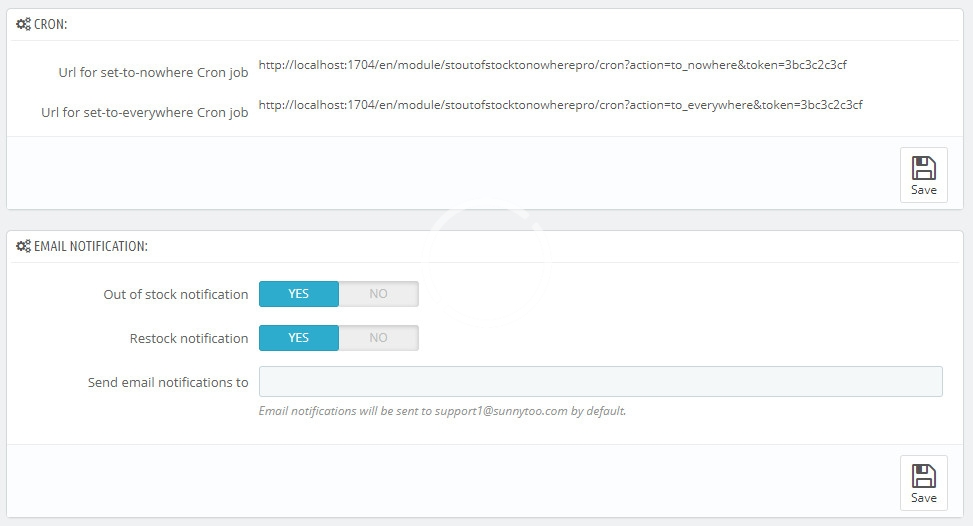Click the set-to-nowhere cron URL text

coord(553,65)
